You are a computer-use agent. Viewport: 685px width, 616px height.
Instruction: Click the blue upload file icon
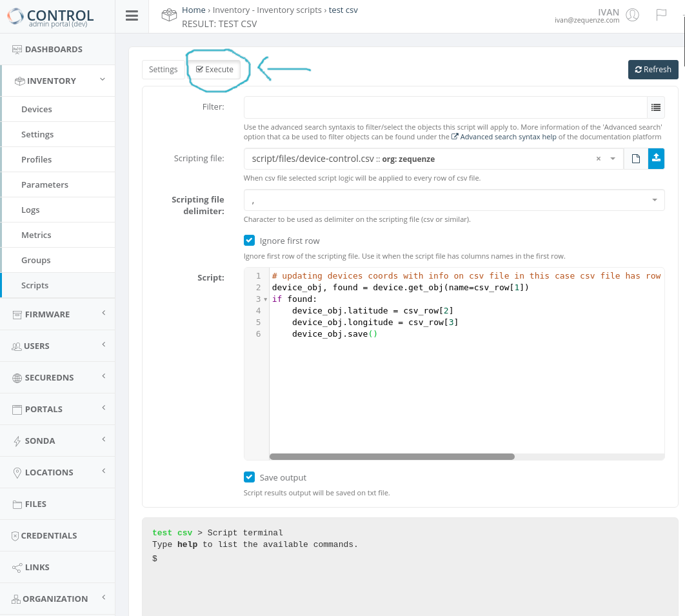[x=656, y=159]
